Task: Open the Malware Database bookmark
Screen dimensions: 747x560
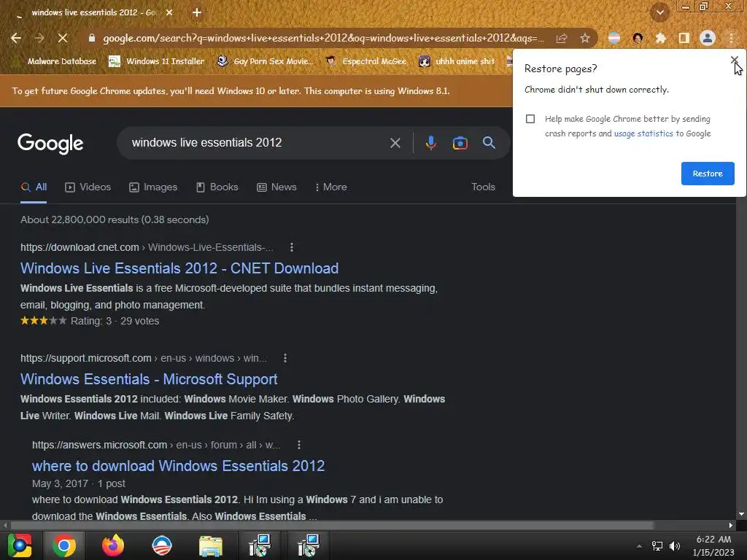Action: [55, 61]
